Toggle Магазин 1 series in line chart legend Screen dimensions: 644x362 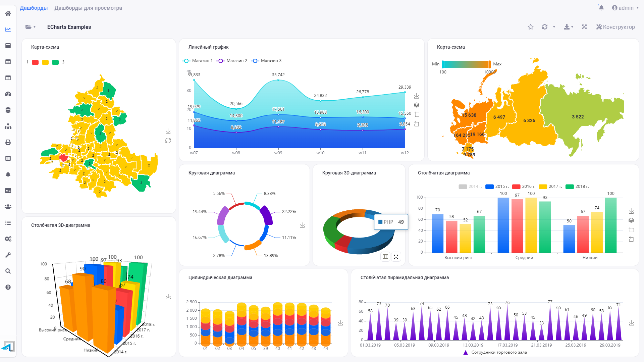pyautogui.click(x=198, y=61)
